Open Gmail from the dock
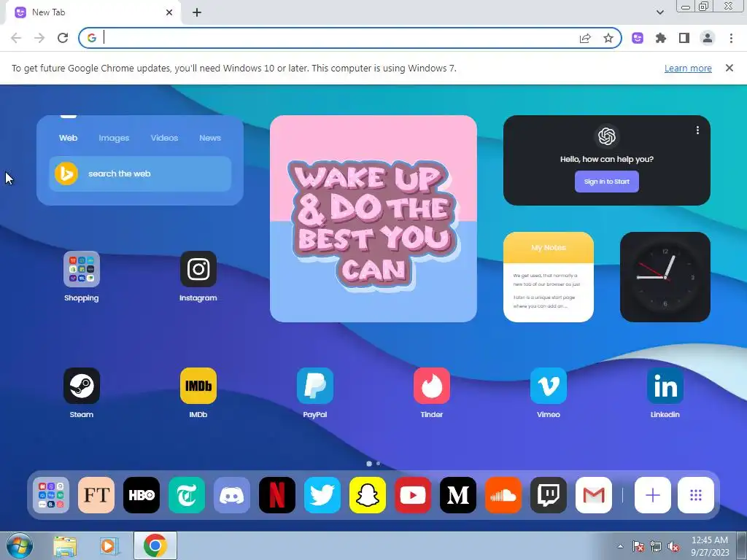 pyautogui.click(x=594, y=495)
